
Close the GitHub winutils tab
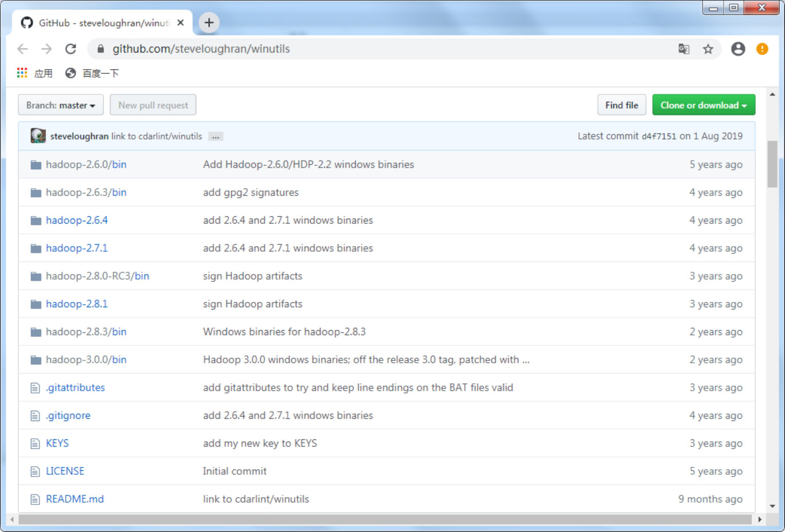(180, 23)
